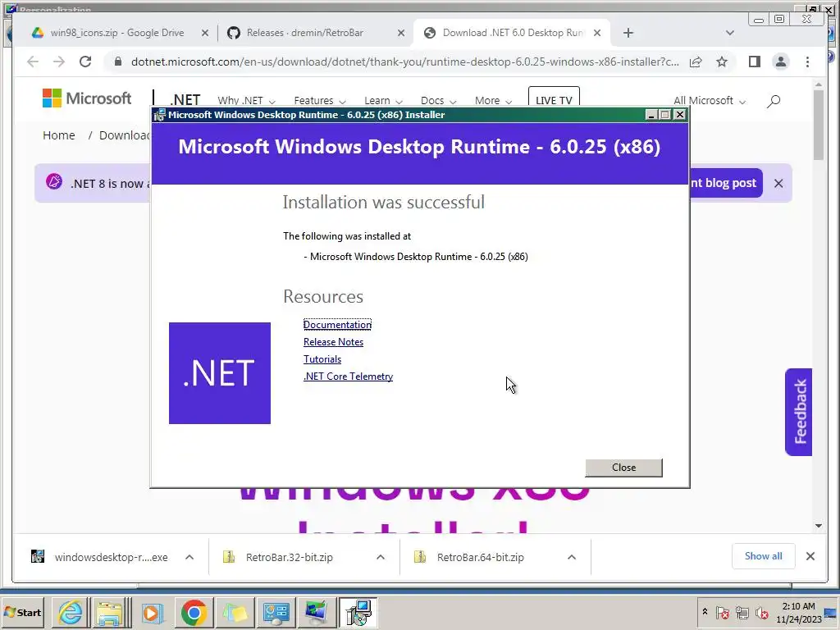
Task: Open Windows Media Player from taskbar
Action: [x=152, y=612]
